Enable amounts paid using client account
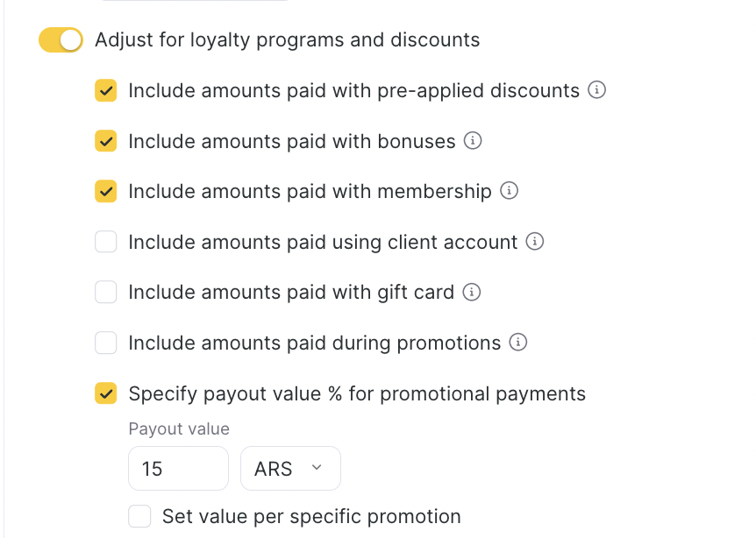Viewport: 756px width, 538px height. click(106, 242)
